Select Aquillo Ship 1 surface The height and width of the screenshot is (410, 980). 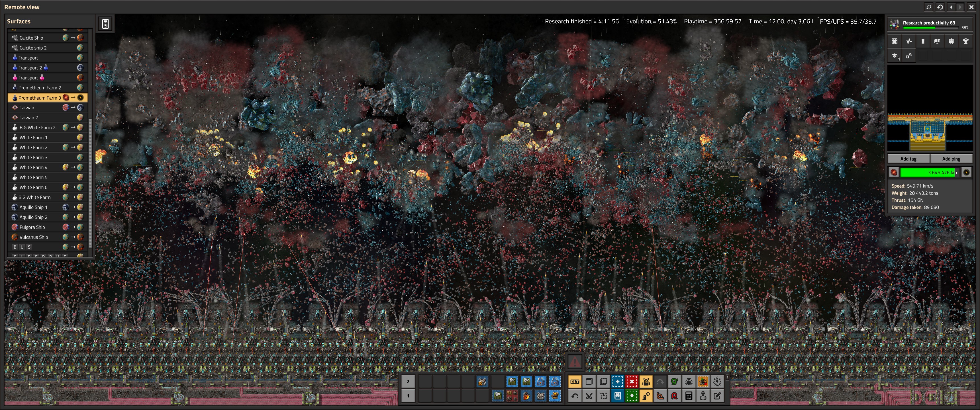pos(48,207)
